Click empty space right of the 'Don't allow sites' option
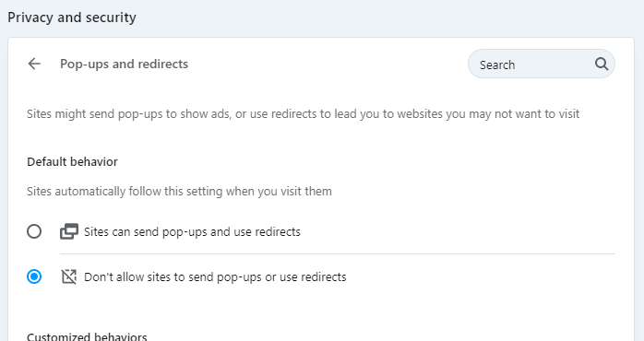Viewport: 644px width, 341px height. [481, 277]
